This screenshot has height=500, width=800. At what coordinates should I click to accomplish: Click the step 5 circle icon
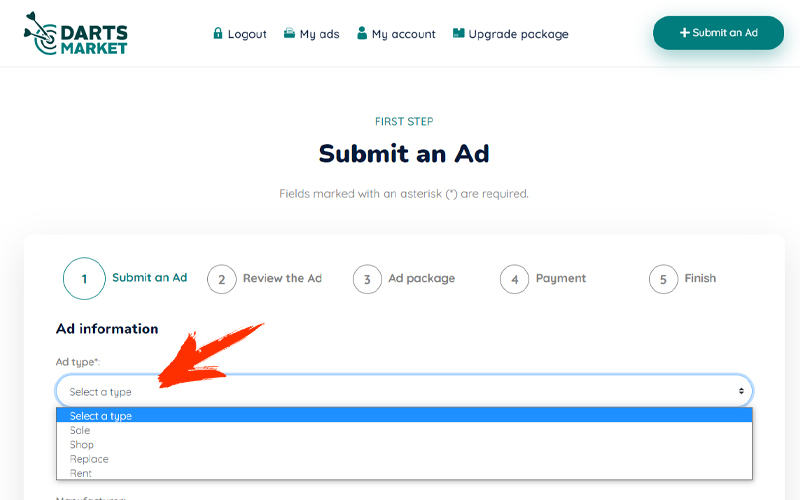pyautogui.click(x=663, y=279)
